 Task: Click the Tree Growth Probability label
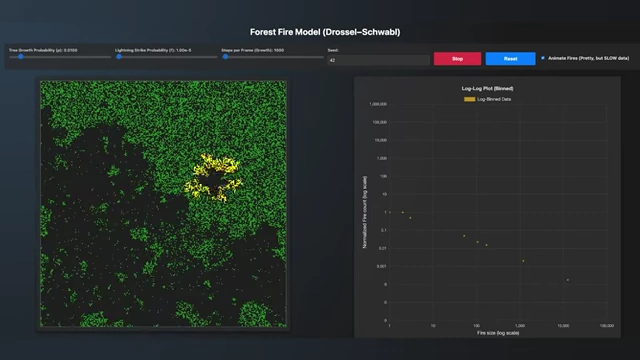[43, 50]
